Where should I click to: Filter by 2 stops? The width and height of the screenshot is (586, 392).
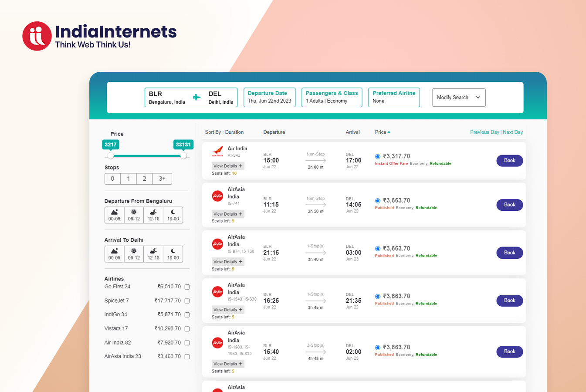(x=145, y=179)
